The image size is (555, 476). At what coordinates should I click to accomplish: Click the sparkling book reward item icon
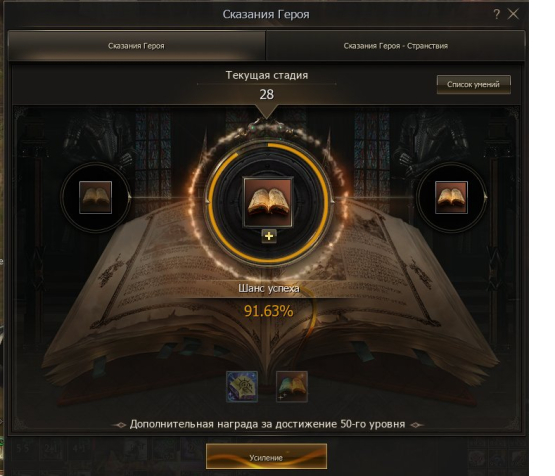pos(292,386)
